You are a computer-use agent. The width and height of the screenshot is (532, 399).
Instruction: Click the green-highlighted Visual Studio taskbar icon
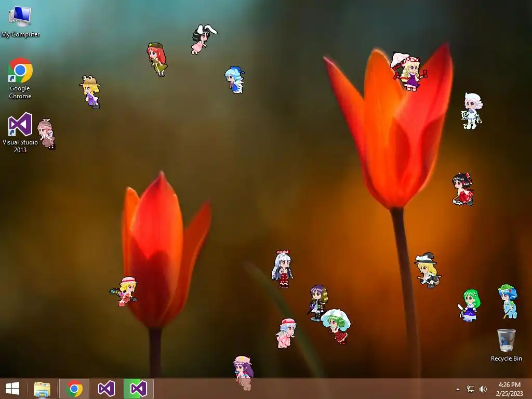138,389
